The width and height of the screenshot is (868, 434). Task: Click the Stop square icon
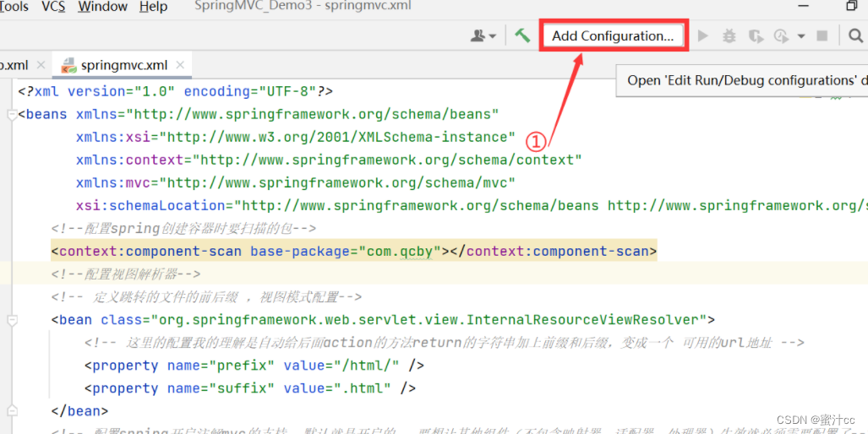[x=822, y=36]
